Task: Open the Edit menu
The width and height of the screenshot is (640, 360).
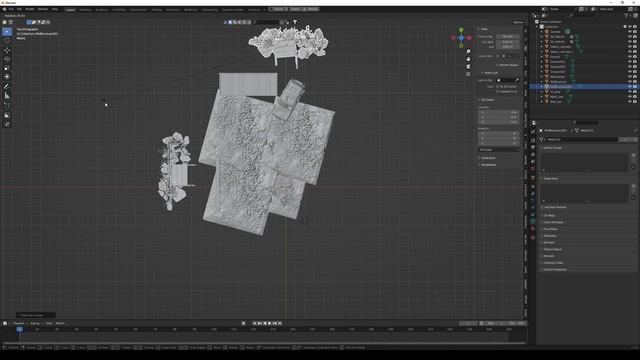Action: coord(19,9)
